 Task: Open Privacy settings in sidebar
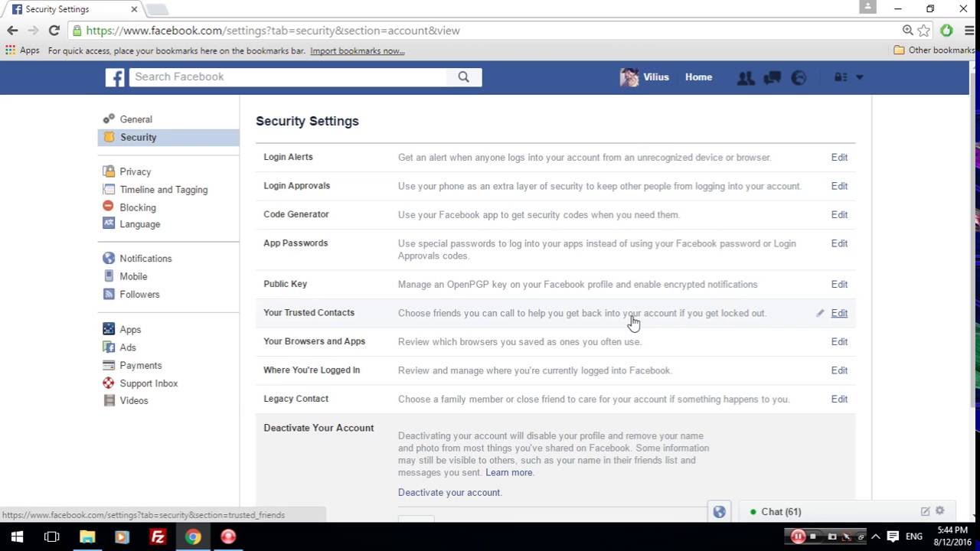[x=135, y=172]
